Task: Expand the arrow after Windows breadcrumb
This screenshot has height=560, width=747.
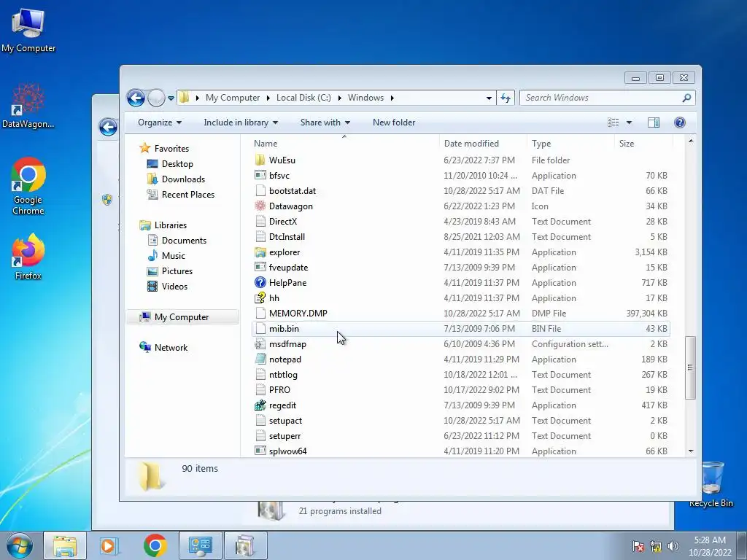Action: coord(392,98)
